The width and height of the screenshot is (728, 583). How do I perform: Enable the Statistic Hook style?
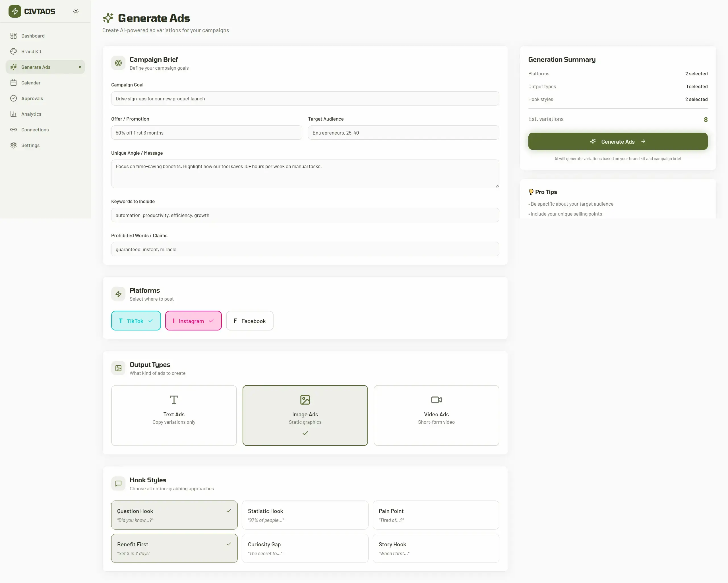pos(305,515)
